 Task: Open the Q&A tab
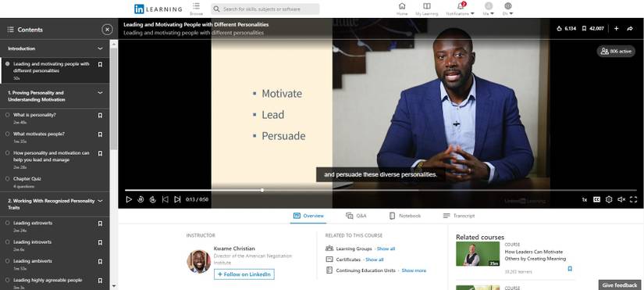[x=356, y=216]
